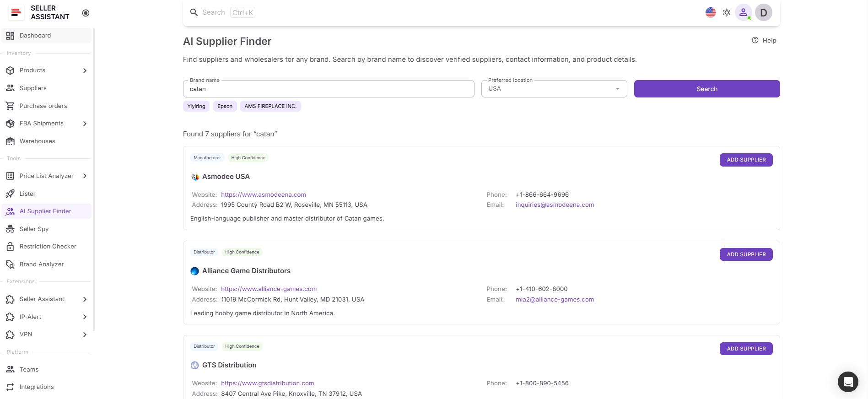
Task: Click the Asmodee Manufacturer tag
Action: pos(207,158)
